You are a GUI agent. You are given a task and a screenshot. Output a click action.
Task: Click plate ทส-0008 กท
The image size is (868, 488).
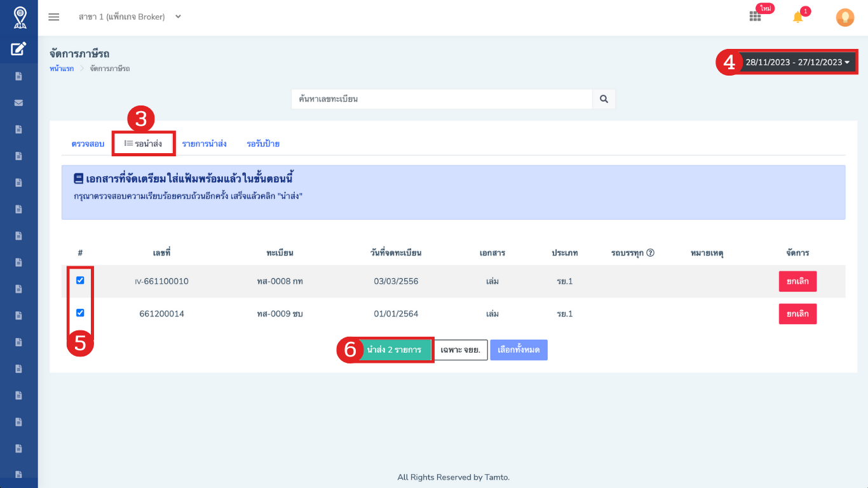[x=280, y=281]
